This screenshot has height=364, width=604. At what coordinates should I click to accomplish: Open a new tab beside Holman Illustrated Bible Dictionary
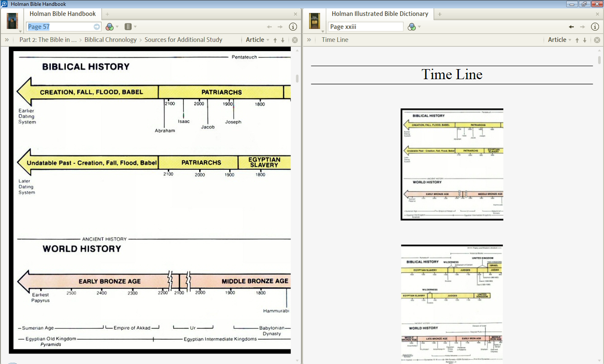(440, 14)
